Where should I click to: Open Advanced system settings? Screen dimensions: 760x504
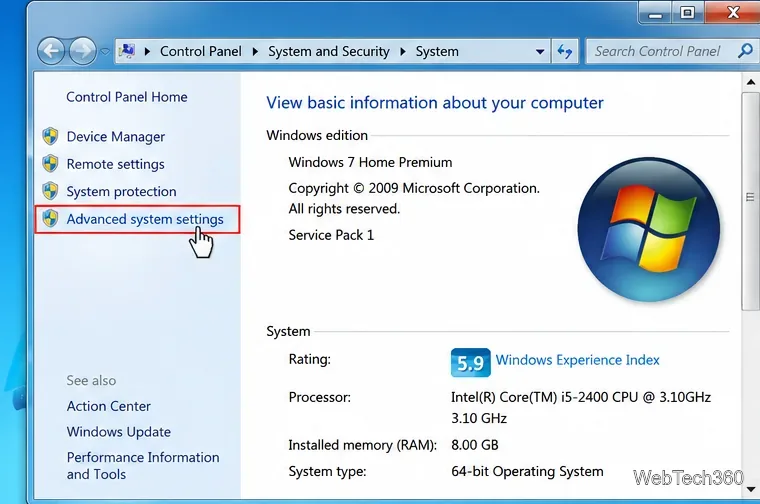click(x=145, y=219)
